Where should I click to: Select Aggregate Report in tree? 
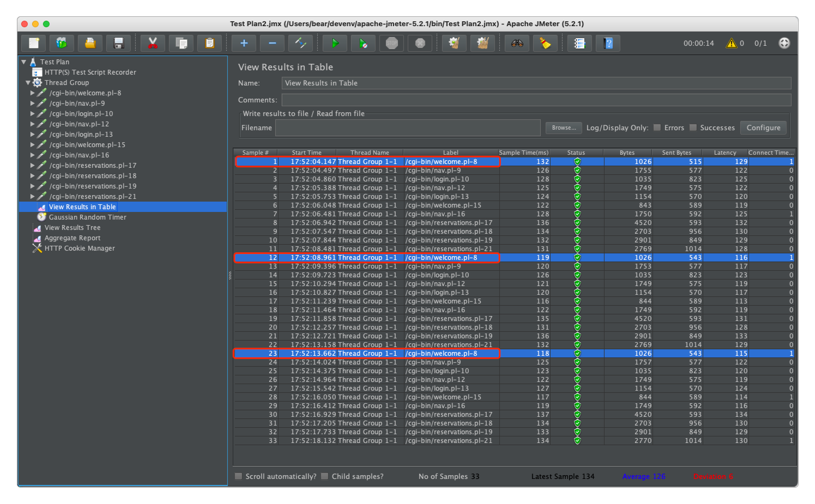[x=73, y=238]
